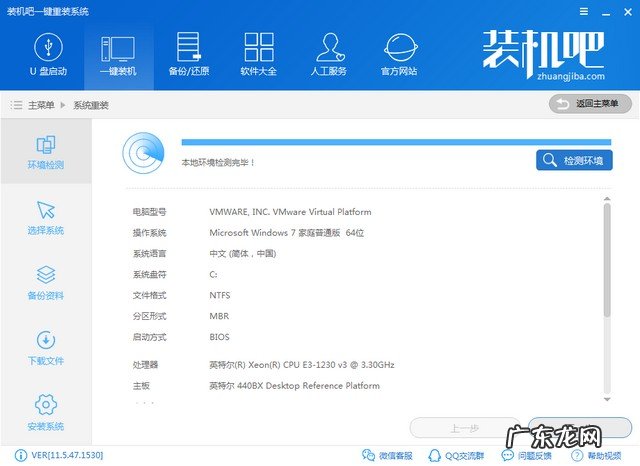Click the 操作系统 label
The width and height of the screenshot is (640, 466).
point(149,233)
